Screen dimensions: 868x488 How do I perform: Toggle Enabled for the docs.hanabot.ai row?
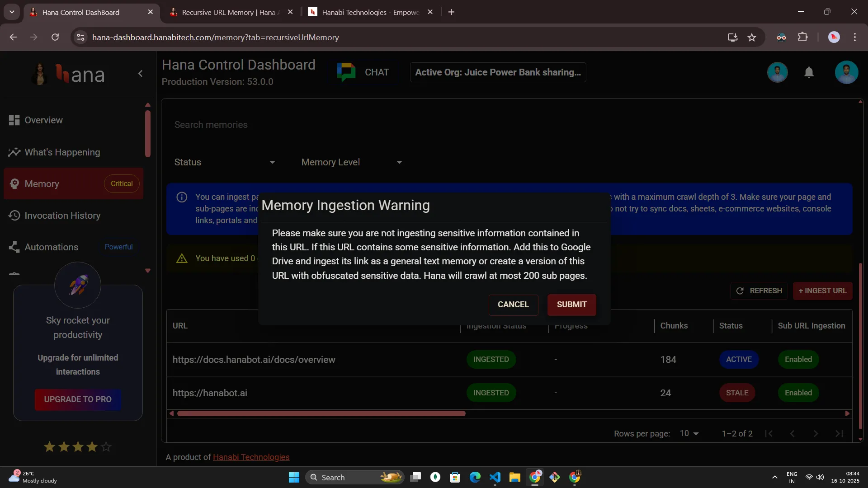798,360
